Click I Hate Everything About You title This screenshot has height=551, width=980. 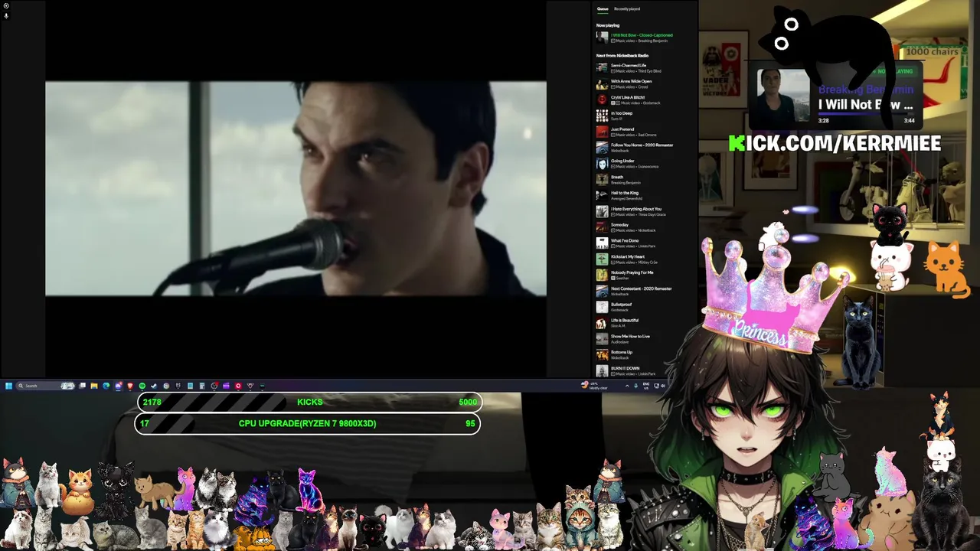tap(636, 209)
